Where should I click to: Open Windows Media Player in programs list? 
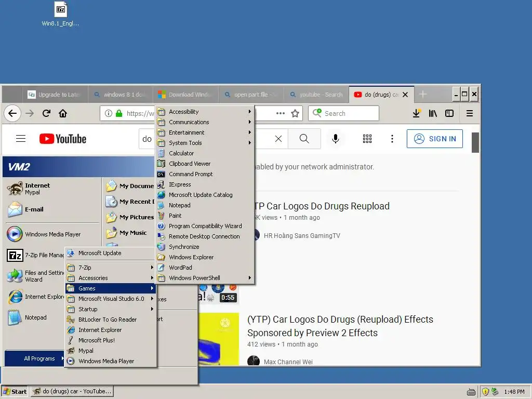click(x=111, y=361)
